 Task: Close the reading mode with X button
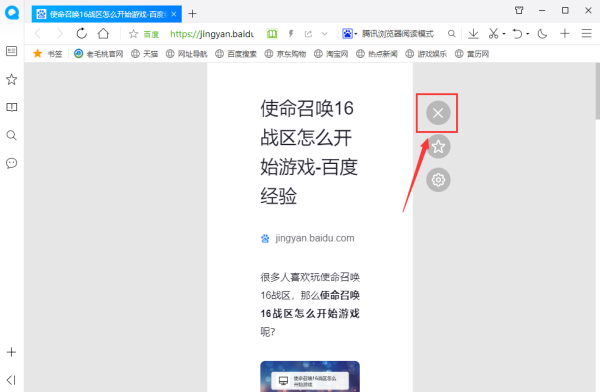point(438,113)
